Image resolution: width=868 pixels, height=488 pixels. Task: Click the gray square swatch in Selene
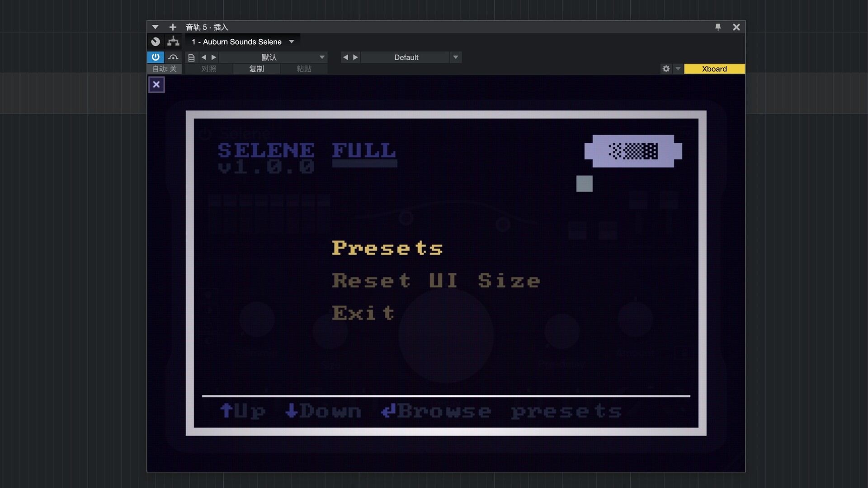tap(584, 183)
